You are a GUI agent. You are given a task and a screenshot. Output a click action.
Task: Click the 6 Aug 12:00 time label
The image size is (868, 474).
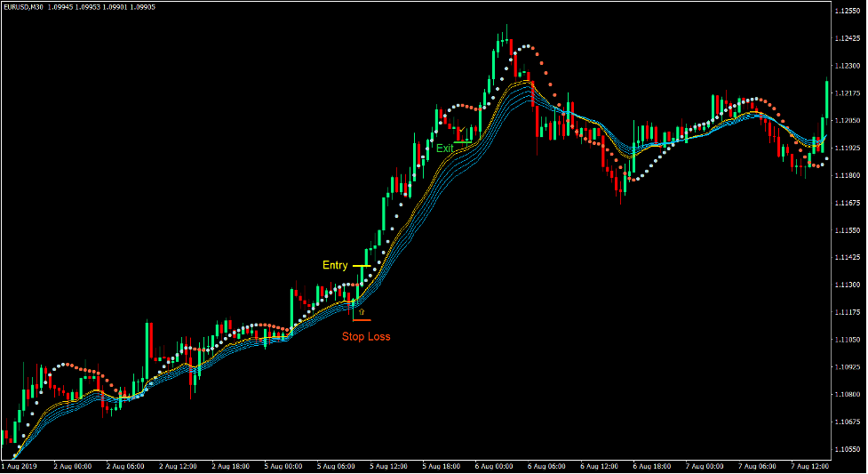[600, 466]
